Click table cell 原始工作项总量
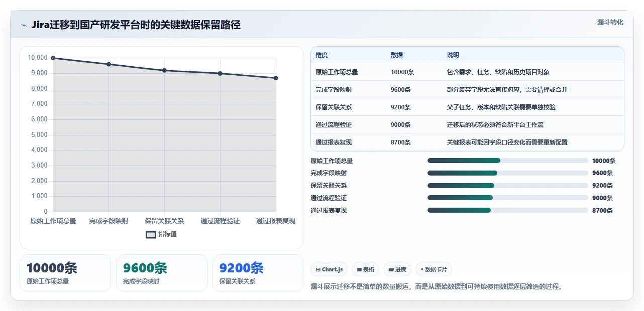644x311 pixels. coord(337,72)
